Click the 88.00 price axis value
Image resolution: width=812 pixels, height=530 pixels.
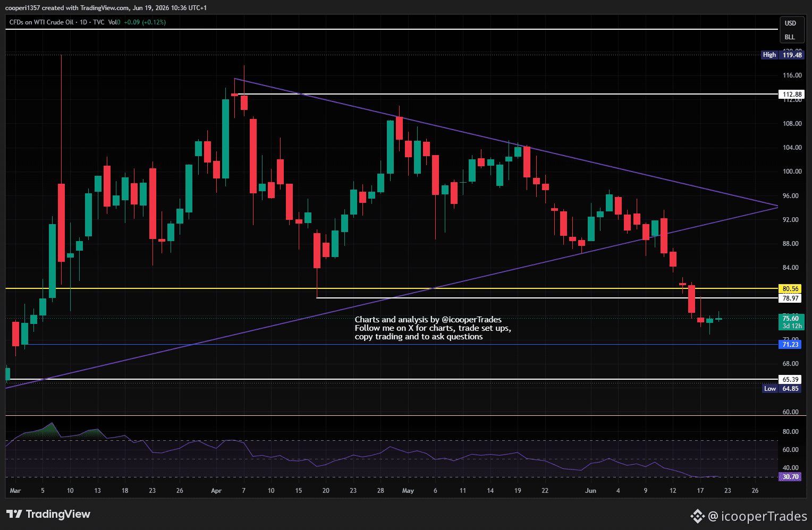792,244
